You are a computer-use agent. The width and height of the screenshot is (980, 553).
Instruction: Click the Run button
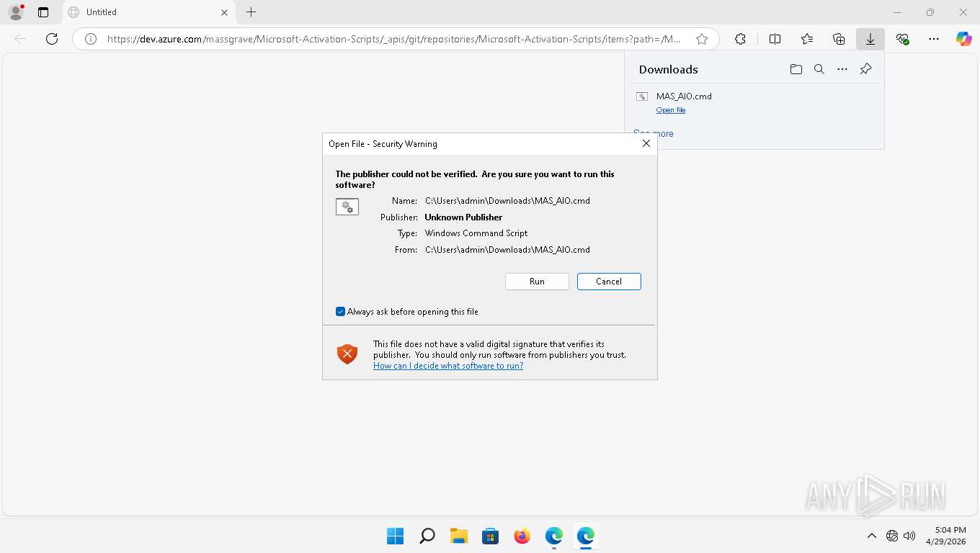click(x=537, y=282)
